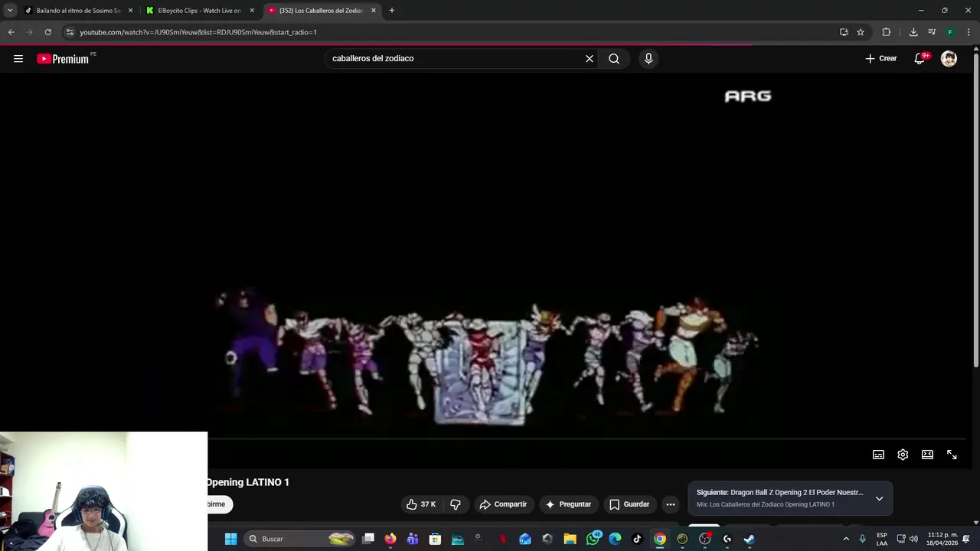Open Steam from the taskbar
980x551 pixels.
(x=749, y=539)
